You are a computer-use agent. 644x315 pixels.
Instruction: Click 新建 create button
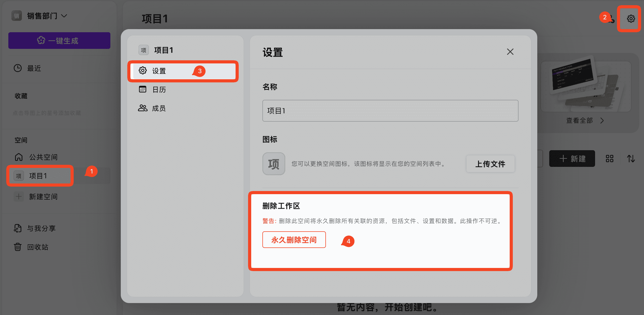pos(572,159)
